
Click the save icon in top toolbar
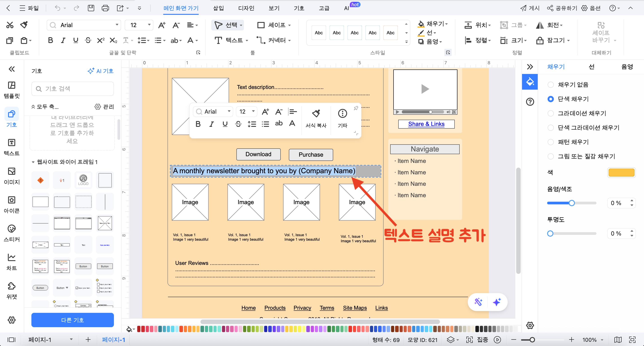[x=91, y=8]
